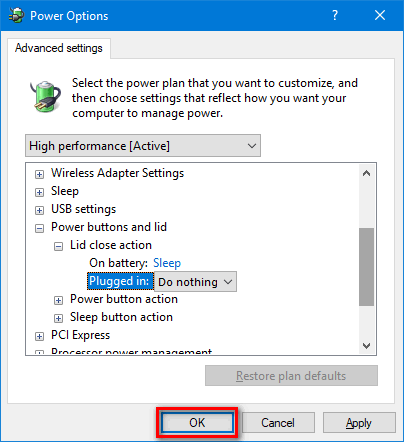Expand Power button action node
The height and width of the screenshot is (442, 404).
(x=58, y=300)
